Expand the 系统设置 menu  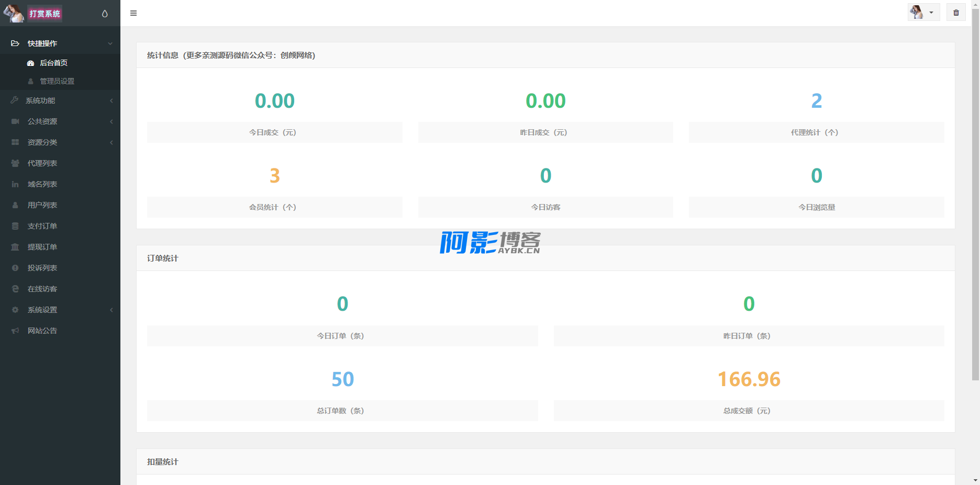pyautogui.click(x=60, y=310)
